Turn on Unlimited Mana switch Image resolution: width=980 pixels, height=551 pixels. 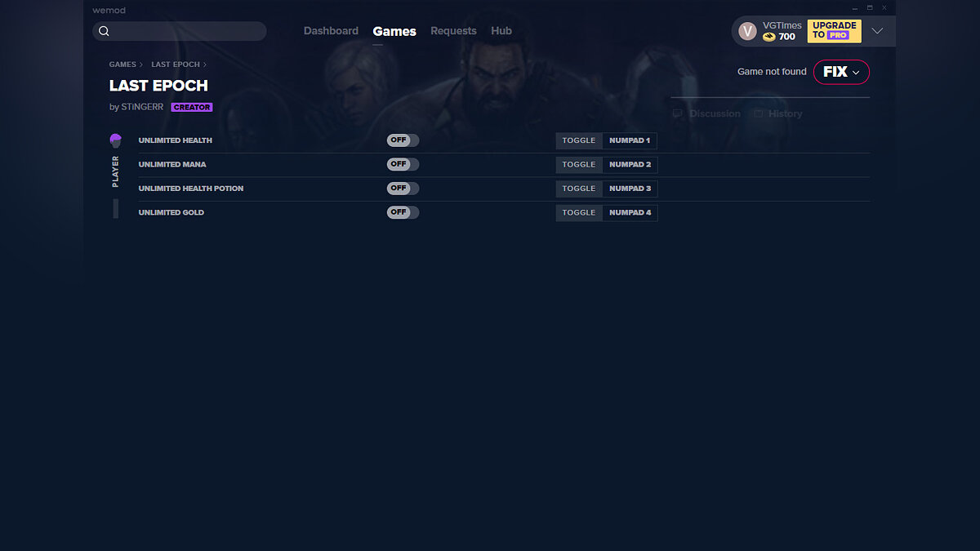click(x=403, y=164)
